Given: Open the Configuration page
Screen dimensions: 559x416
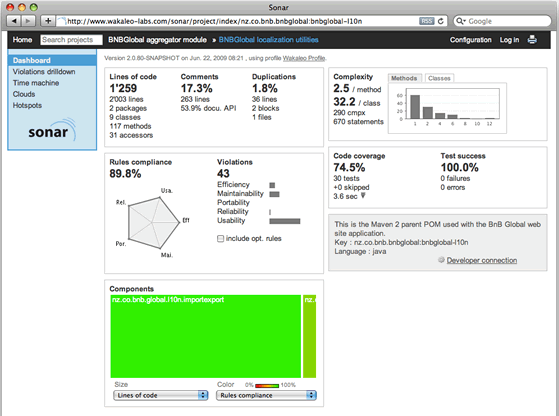Looking at the screenshot, I should pos(471,40).
